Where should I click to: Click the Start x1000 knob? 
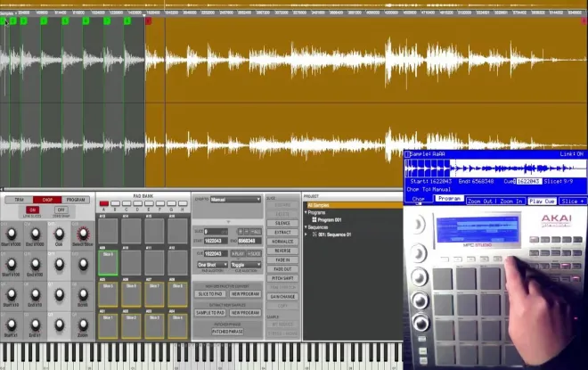click(12, 234)
